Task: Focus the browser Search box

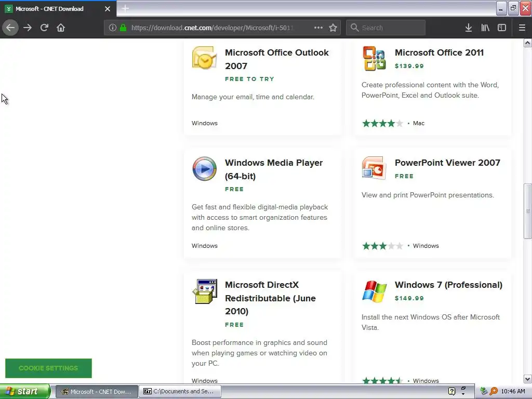Action: coord(386,28)
